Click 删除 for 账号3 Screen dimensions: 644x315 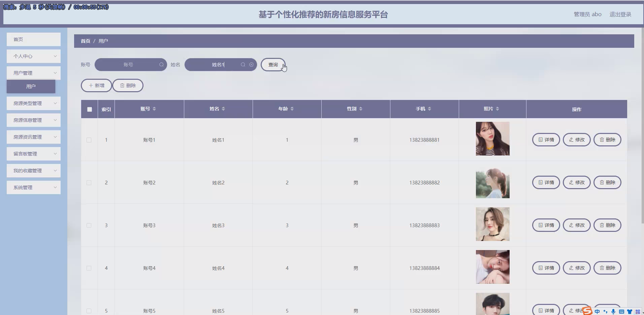pyautogui.click(x=607, y=225)
